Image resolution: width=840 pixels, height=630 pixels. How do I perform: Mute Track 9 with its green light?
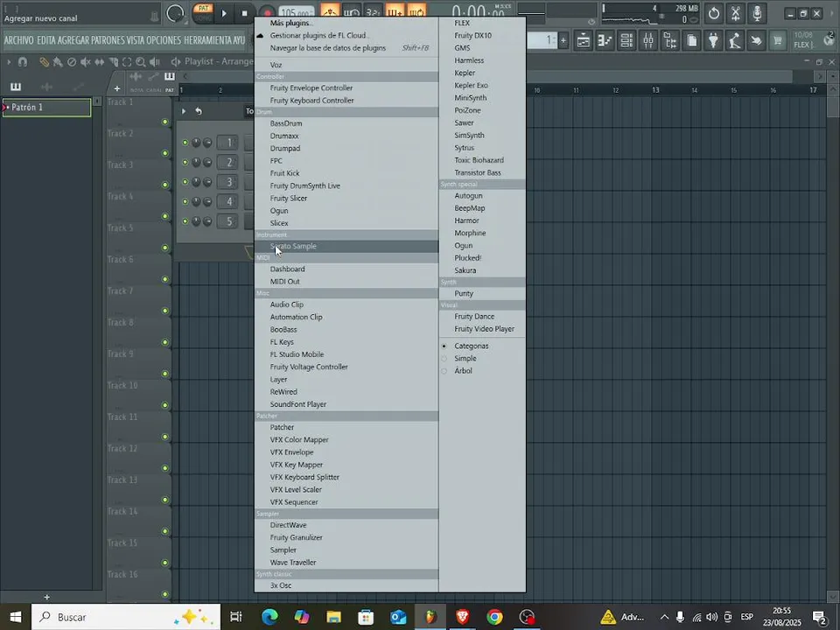click(x=165, y=374)
